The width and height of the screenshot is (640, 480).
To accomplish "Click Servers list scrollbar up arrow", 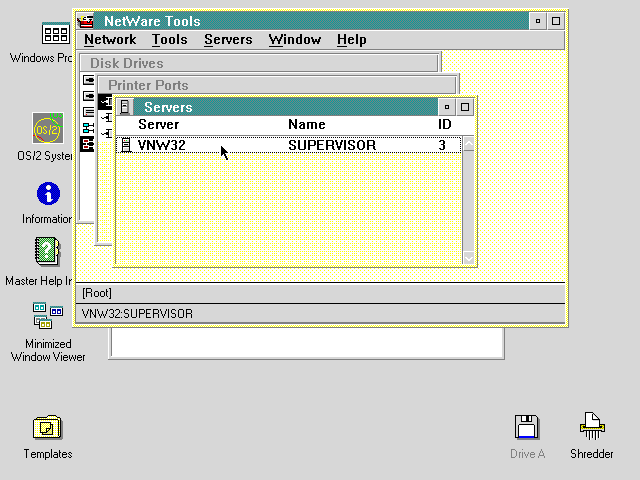I will (x=469, y=144).
